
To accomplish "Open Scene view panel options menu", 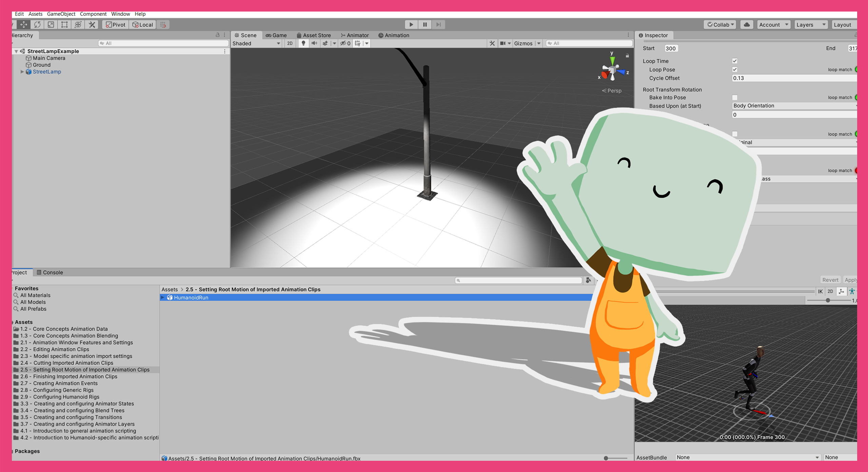I will pos(628,35).
